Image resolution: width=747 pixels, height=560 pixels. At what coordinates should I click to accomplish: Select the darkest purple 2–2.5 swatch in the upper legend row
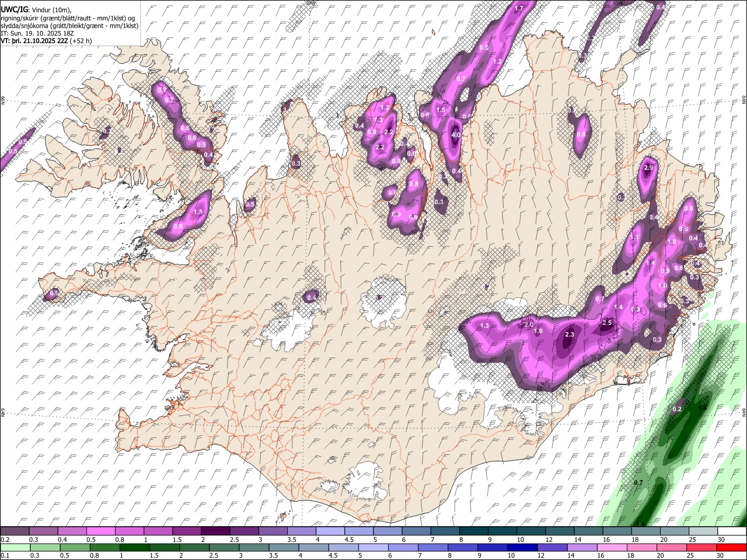point(216,531)
